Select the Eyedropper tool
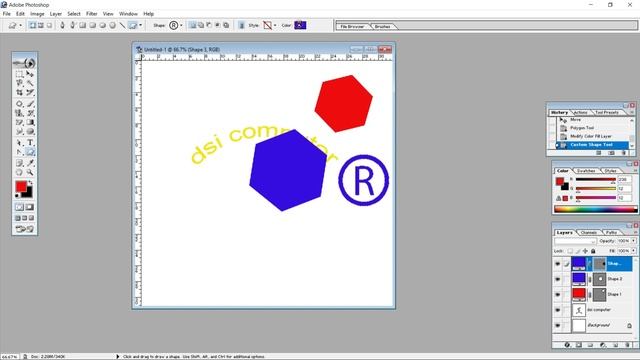This screenshot has width=640, height=360. 30,163
